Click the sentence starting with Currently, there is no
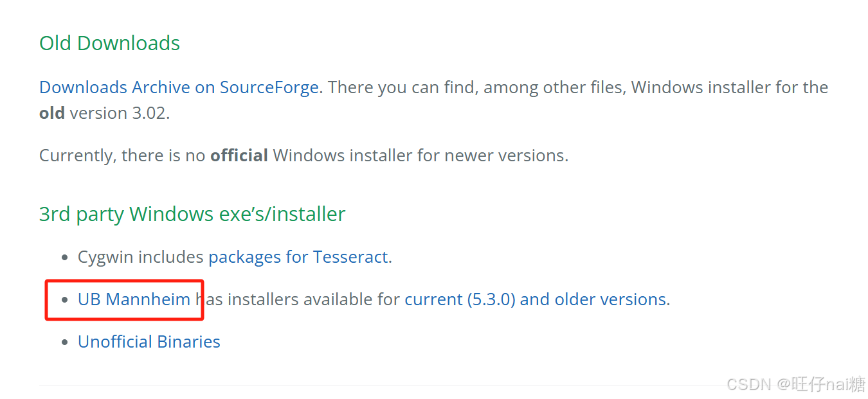 point(303,155)
